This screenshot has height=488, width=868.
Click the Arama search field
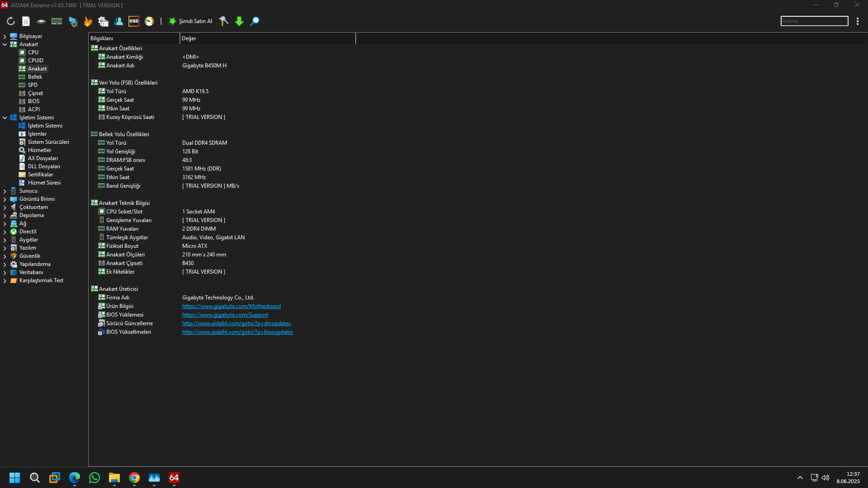pos(814,21)
